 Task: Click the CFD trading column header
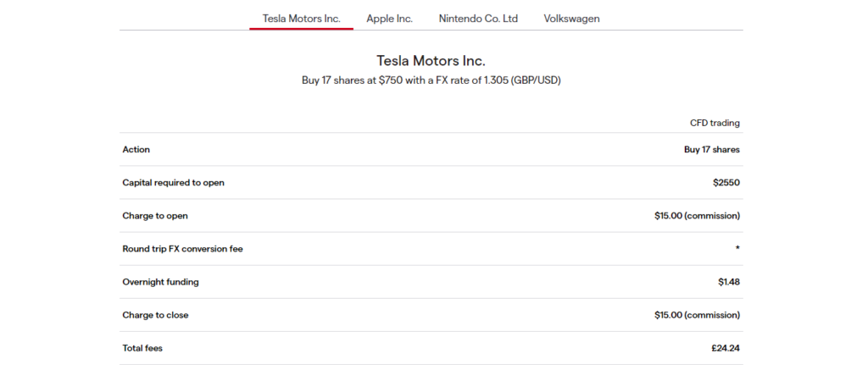[715, 123]
